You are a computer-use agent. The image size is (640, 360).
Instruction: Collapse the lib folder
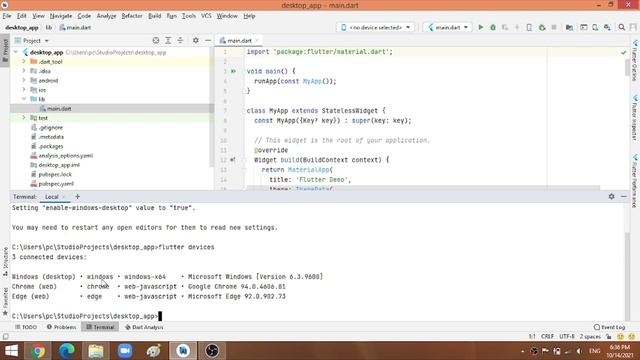point(24,99)
